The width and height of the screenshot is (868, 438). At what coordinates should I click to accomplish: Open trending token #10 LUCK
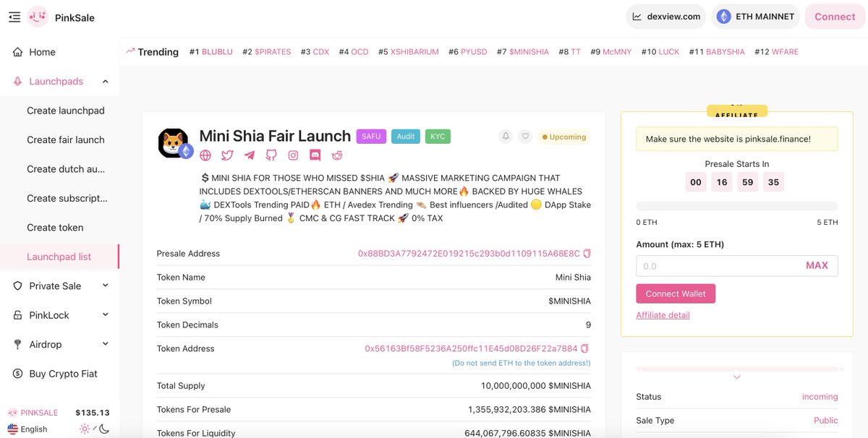click(x=660, y=52)
